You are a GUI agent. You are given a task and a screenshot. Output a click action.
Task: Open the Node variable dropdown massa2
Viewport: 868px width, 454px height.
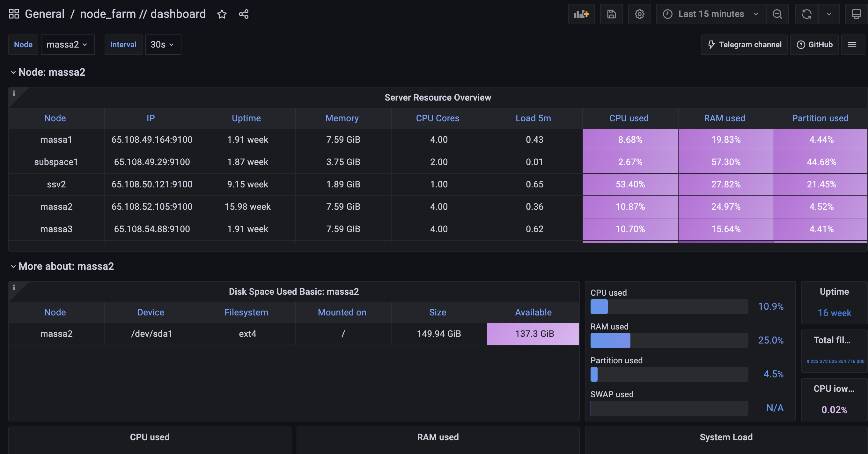(67, 44)
